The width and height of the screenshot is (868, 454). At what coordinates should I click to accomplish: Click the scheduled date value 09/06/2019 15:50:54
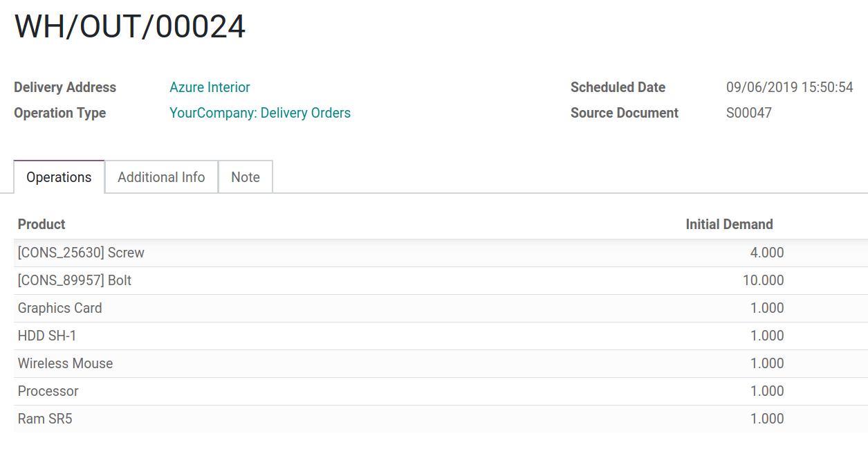pyautogui.click(x=789, y=87)
